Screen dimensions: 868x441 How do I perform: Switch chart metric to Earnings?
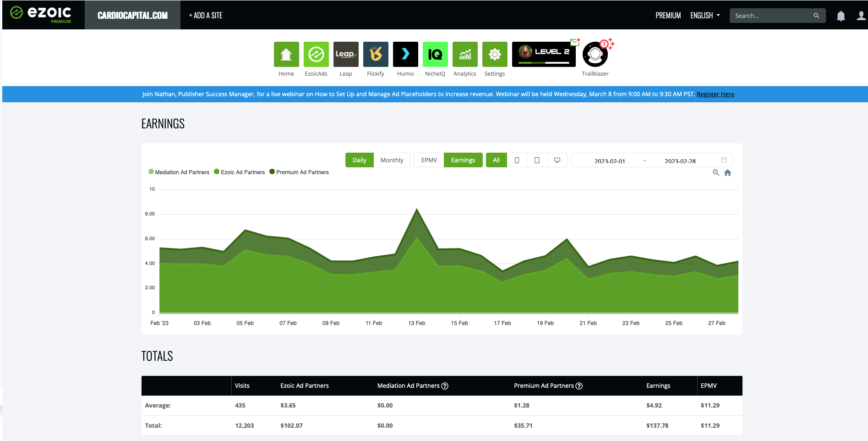point(463,160)
